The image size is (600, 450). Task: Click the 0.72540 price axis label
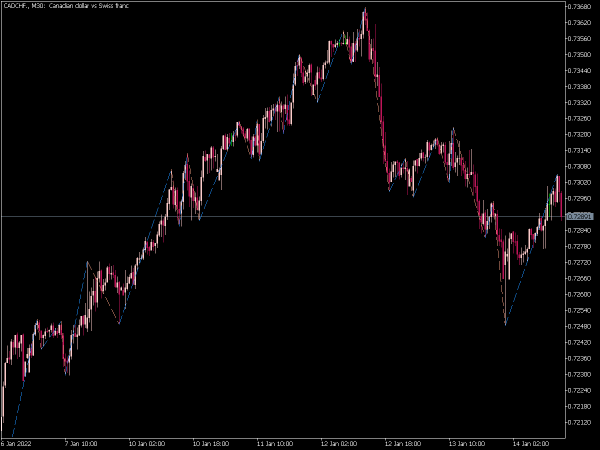[580, 310]
